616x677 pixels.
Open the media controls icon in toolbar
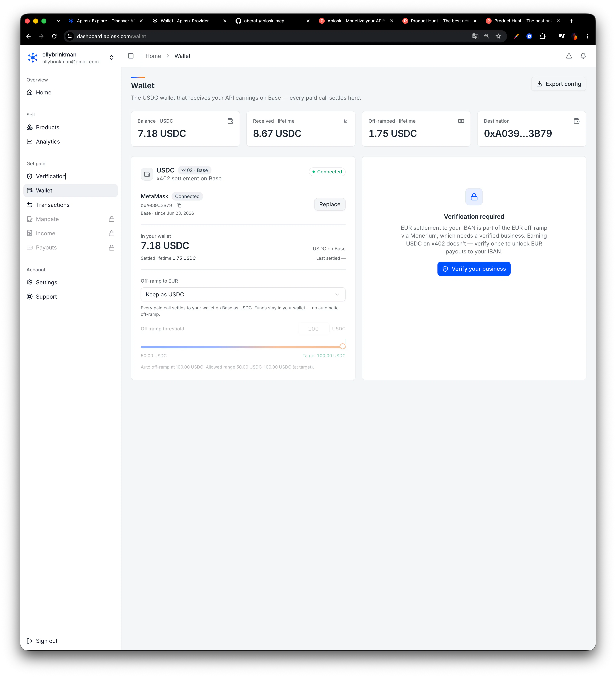pos(561,36)
